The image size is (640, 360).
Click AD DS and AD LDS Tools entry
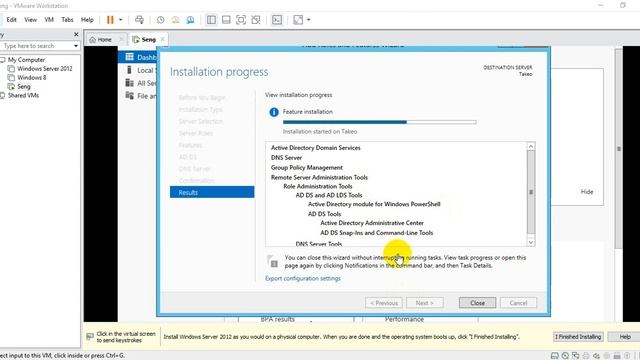tap(329, 196)
